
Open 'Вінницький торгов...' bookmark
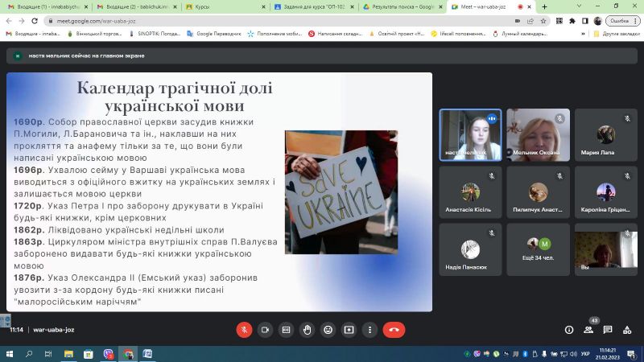tap(94, 34)
